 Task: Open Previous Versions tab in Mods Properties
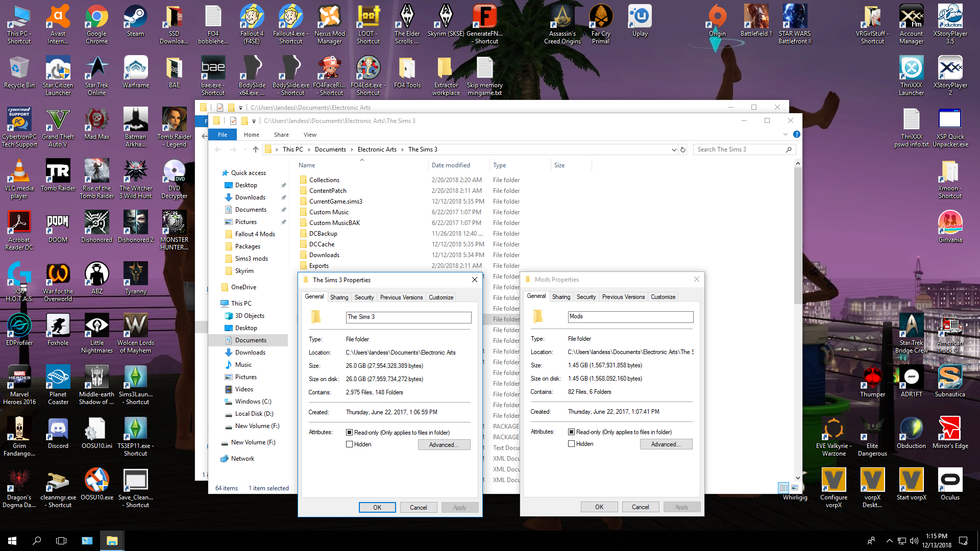point(623,297)
